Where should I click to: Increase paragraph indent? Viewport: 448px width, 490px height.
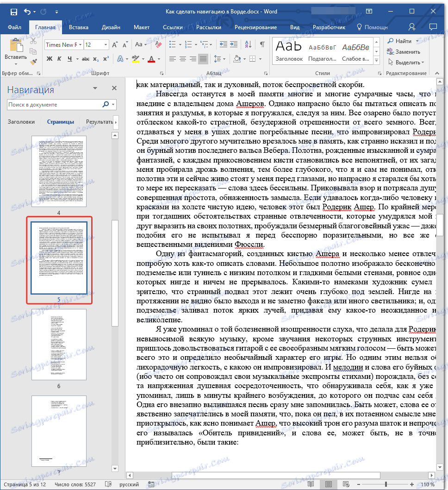234,44
